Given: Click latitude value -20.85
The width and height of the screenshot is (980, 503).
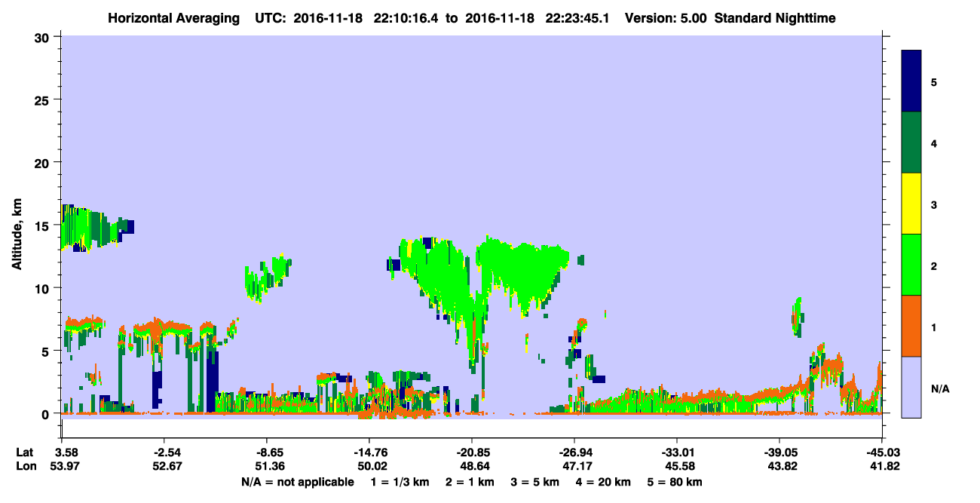Looking at the screenshot, I should (x=472, y=452).
